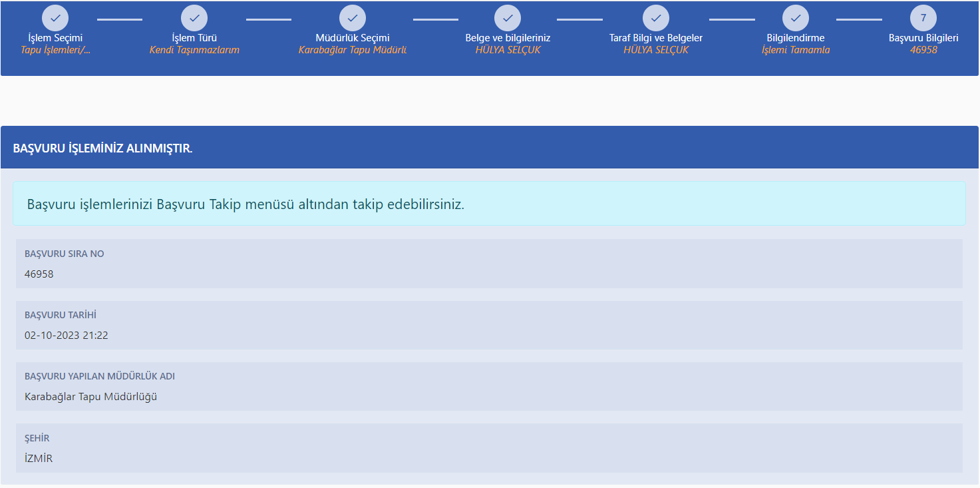The height and width of the screenshot is (488, 980).
Task: Select the Karabağlar Tapu Müdürlüğü field value
Action: pos(90,397)
